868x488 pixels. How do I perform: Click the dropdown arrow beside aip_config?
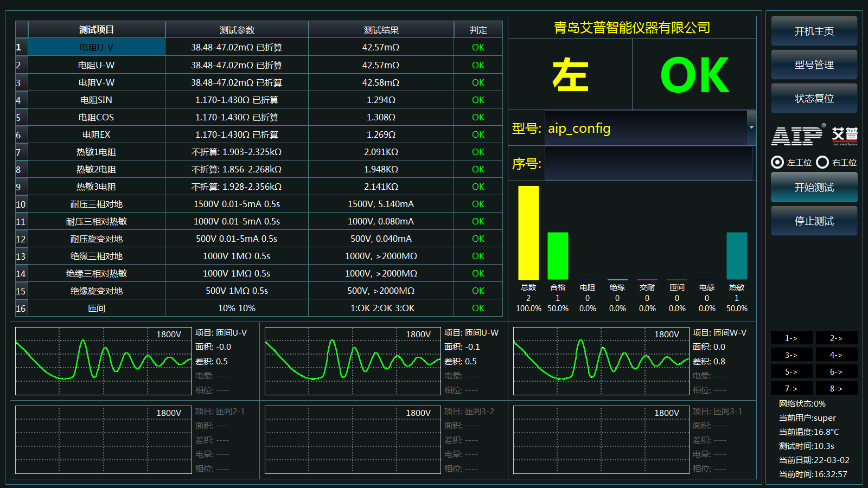click(751, 129)
